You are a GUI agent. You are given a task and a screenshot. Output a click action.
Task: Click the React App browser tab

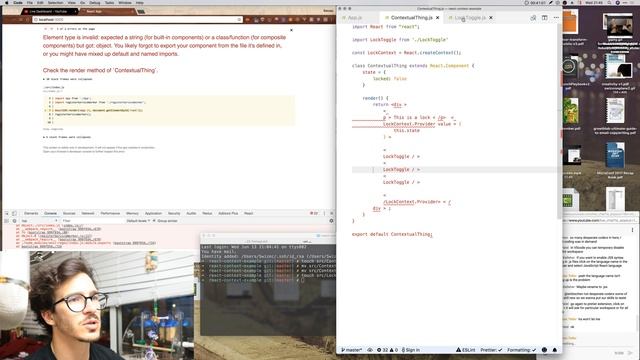coord(107,11)
